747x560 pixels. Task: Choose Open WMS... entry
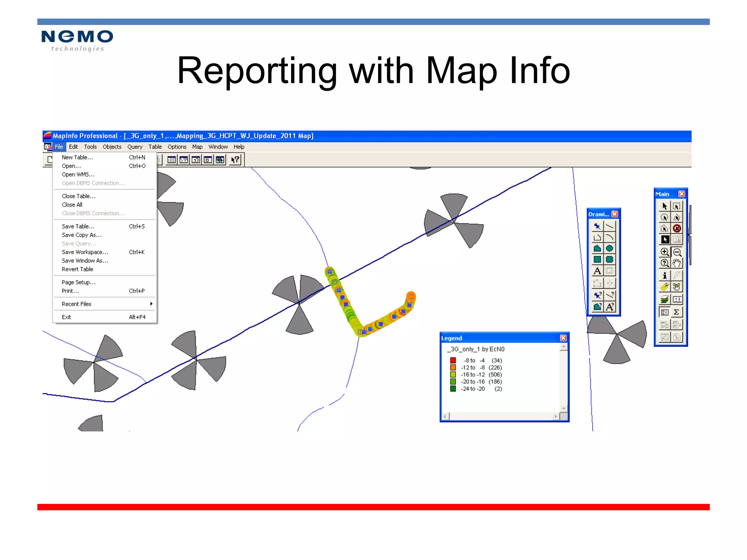(105, 175)
